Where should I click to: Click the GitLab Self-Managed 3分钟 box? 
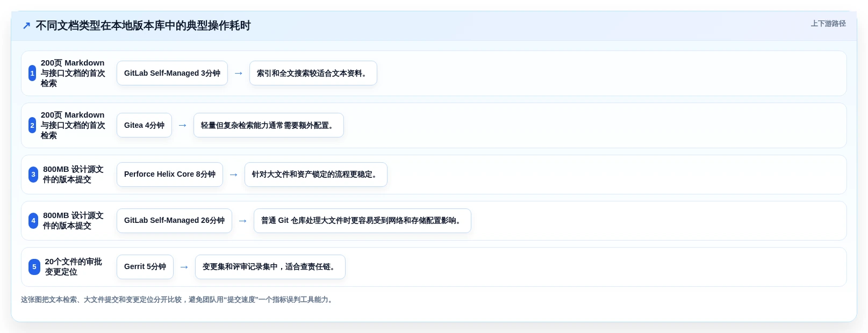(172, 73)
